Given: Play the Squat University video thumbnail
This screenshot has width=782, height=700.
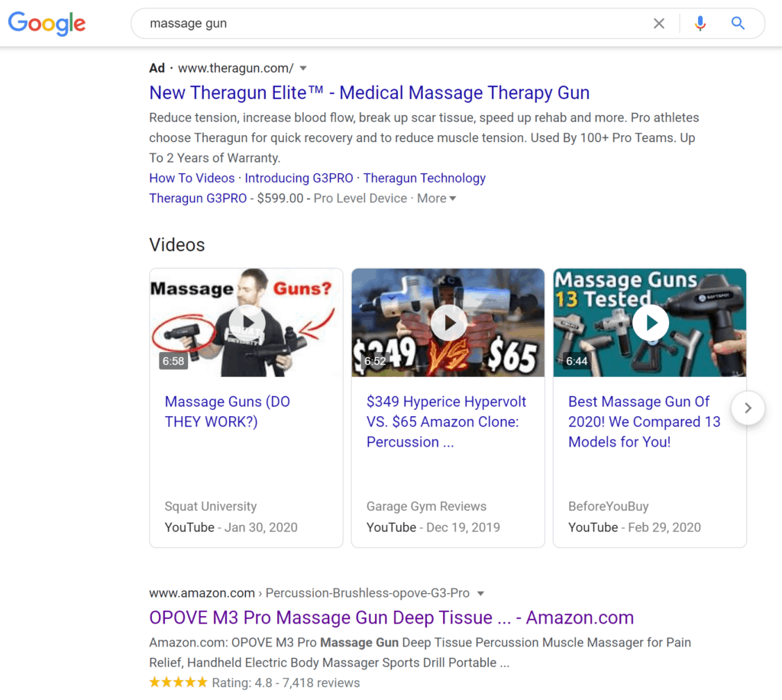Looking at the screenshot, I should click(247, 323).
